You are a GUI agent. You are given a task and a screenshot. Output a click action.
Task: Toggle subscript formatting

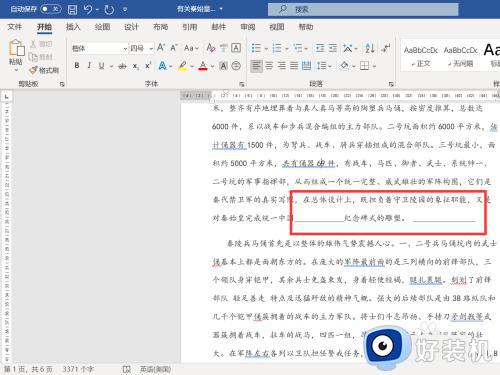click(x=135, y=66)
